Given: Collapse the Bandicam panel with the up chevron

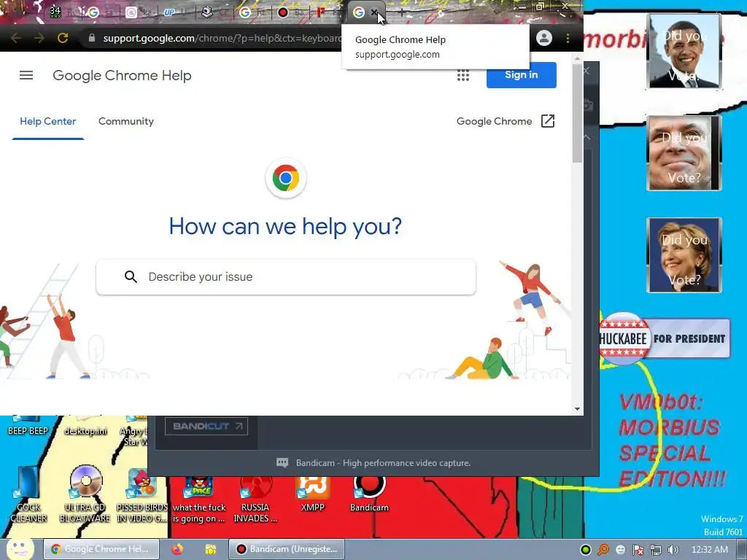Looking at the screenshot, I should pyautogui.click(x=587, y=137).
